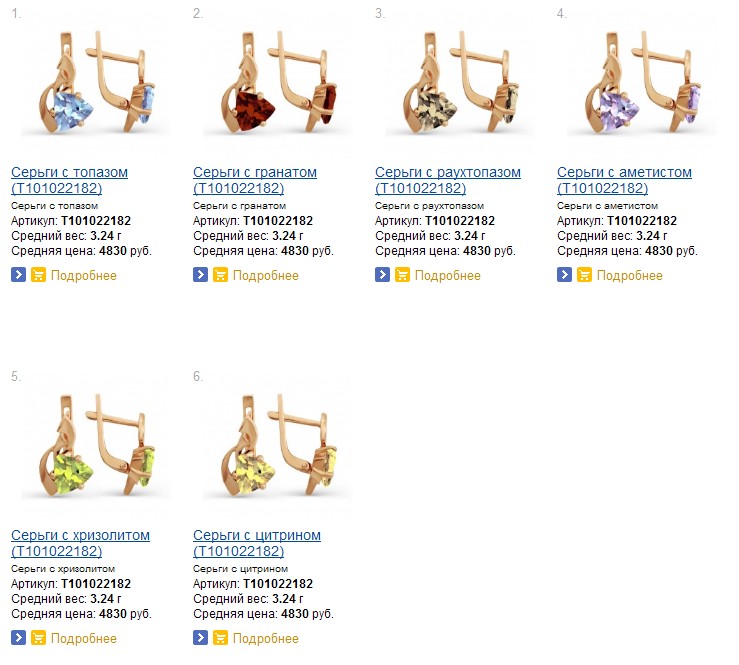The image size is (739, 665).
Task: Click cart icon under amethyst earrings
Action: click(x=584, y=274)
